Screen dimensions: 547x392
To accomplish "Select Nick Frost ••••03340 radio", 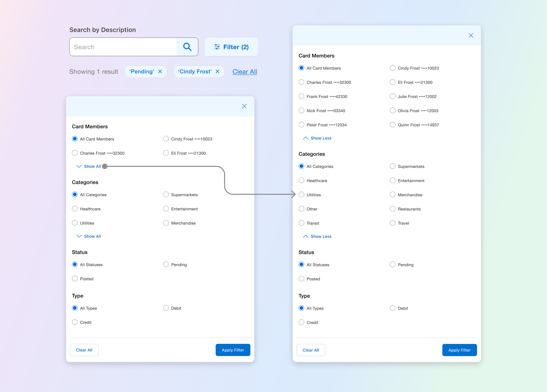I will pos(302,111).
